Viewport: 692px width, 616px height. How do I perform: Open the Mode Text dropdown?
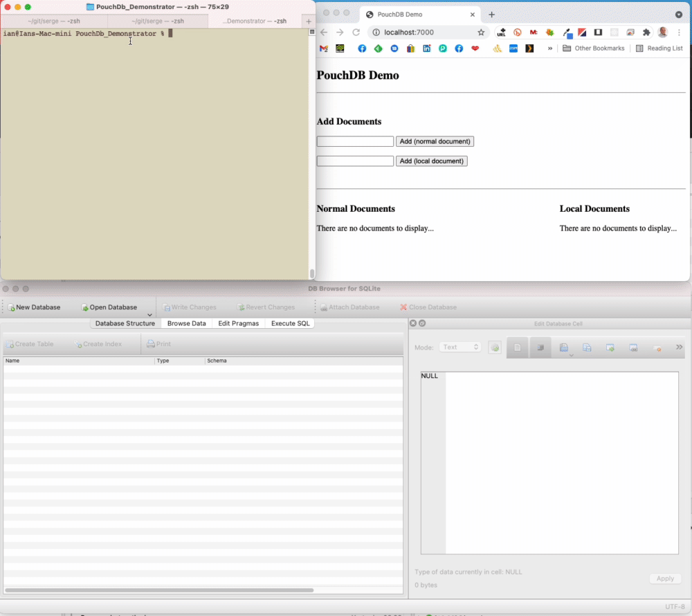click(x=459, y=347)
